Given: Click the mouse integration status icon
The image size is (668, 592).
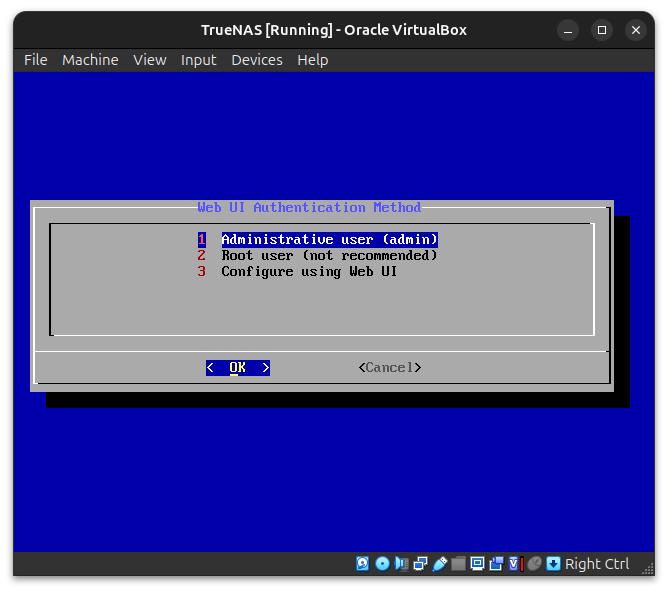Looking at the screenshot, I should pyautogui.click(x=534, y=564).
